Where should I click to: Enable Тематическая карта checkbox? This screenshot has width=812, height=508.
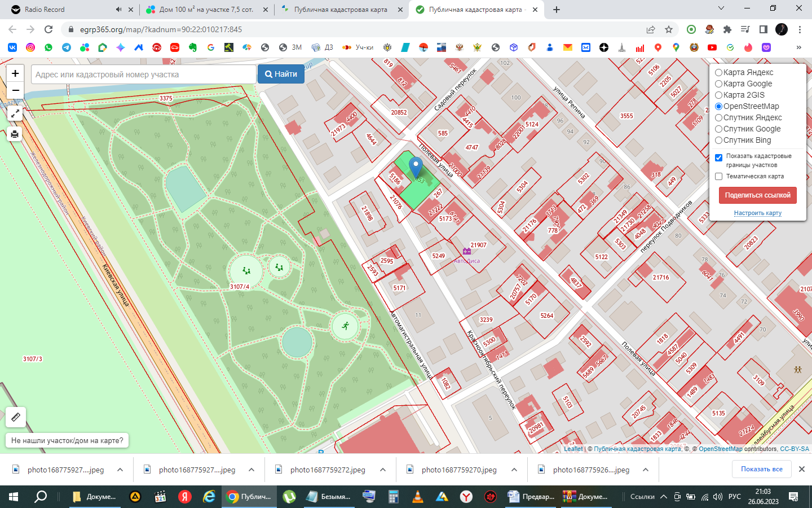point(719,177)
